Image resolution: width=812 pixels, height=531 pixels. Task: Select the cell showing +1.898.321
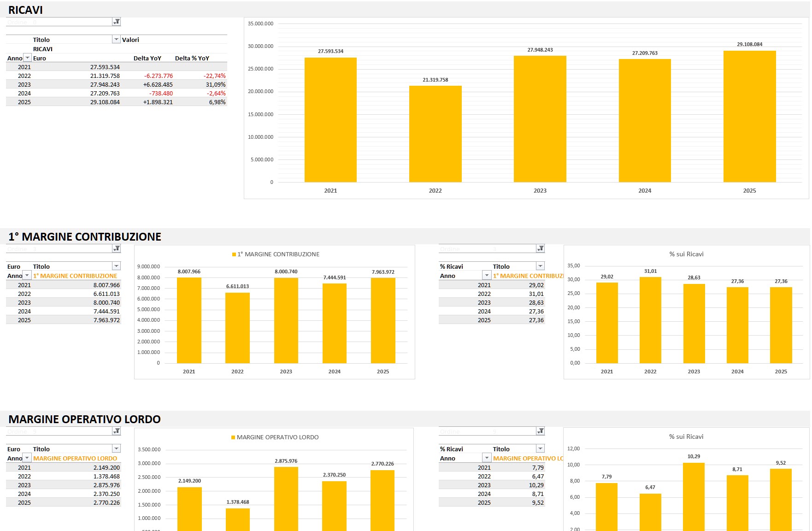coord(158,102)
